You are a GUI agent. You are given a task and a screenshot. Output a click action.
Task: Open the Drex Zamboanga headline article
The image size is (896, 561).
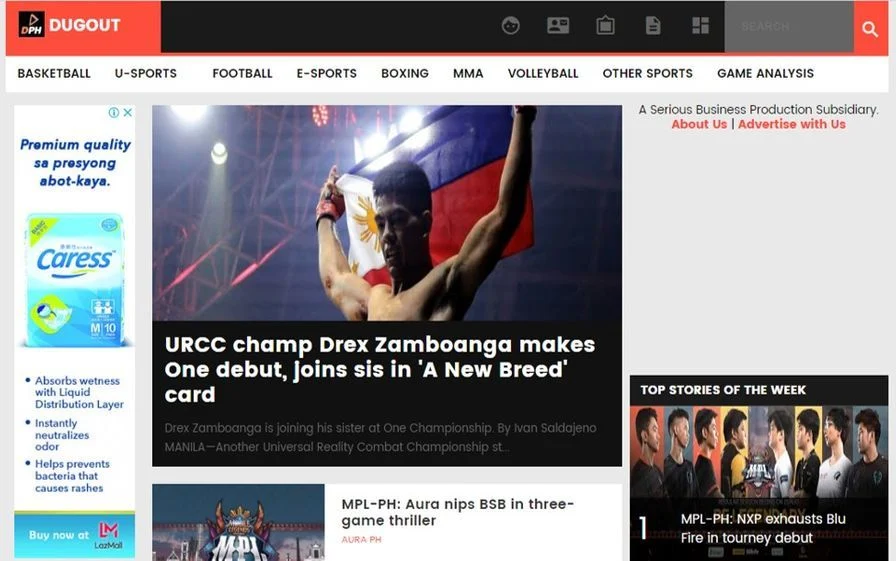pyautogui.click(x=380, y=370)
